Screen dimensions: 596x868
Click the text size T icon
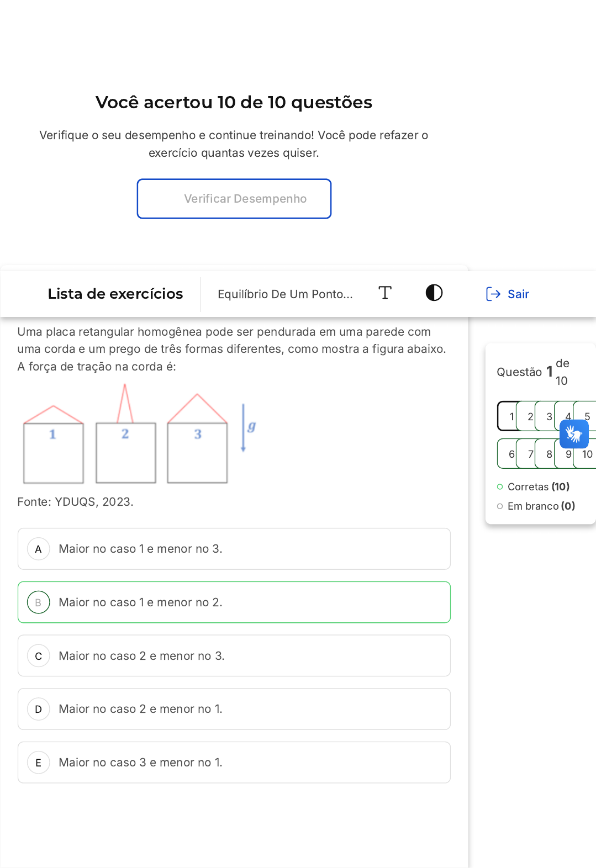point(385,293)
